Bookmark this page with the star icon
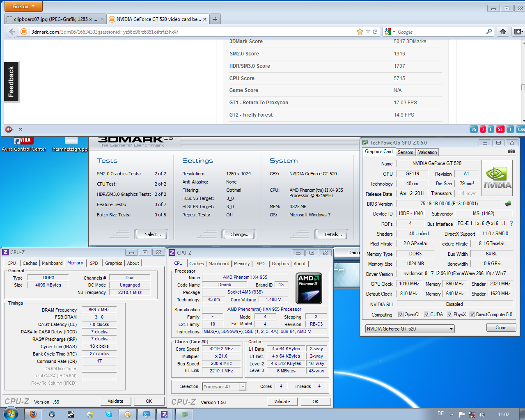The width and height of the screenshot is (525, 420). pyautogui.click(x=360, y=32)
